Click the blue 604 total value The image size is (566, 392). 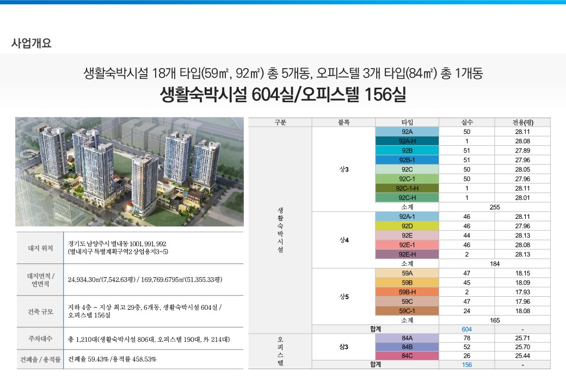pos(466,329)
